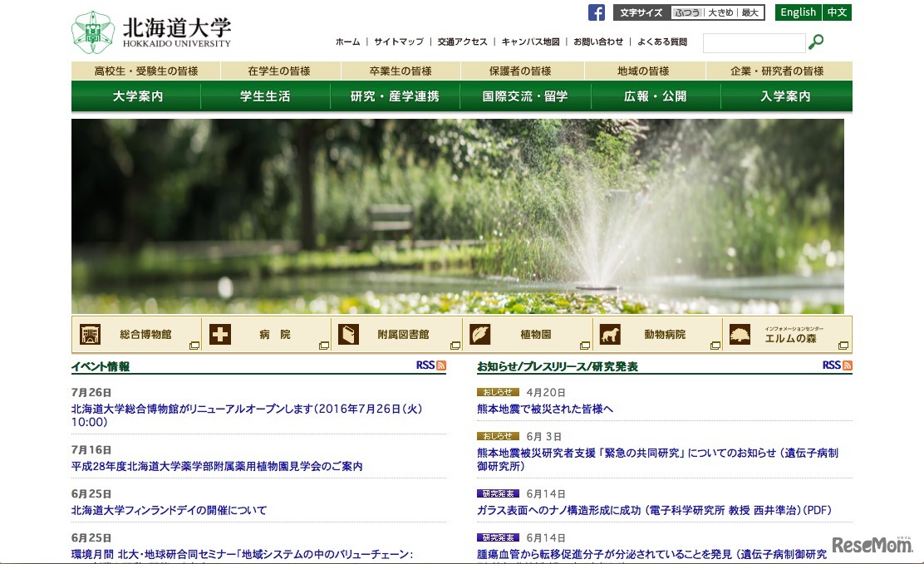Select the 病院 hospital cross icon
924x564 pixels.
point(219,333)
